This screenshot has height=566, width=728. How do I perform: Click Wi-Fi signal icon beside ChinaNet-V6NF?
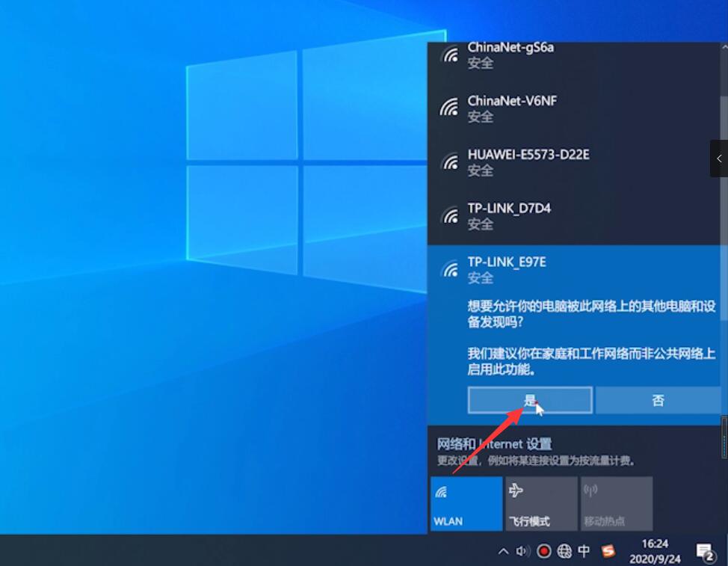(x=449, y=107)
